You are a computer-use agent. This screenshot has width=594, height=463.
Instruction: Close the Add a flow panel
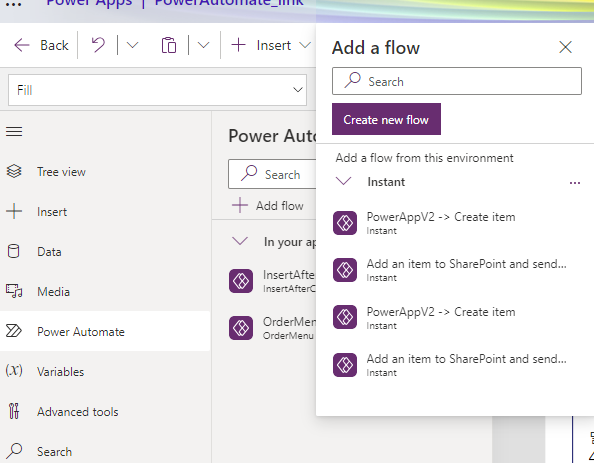pyautogui.click(x=565, y=47)
